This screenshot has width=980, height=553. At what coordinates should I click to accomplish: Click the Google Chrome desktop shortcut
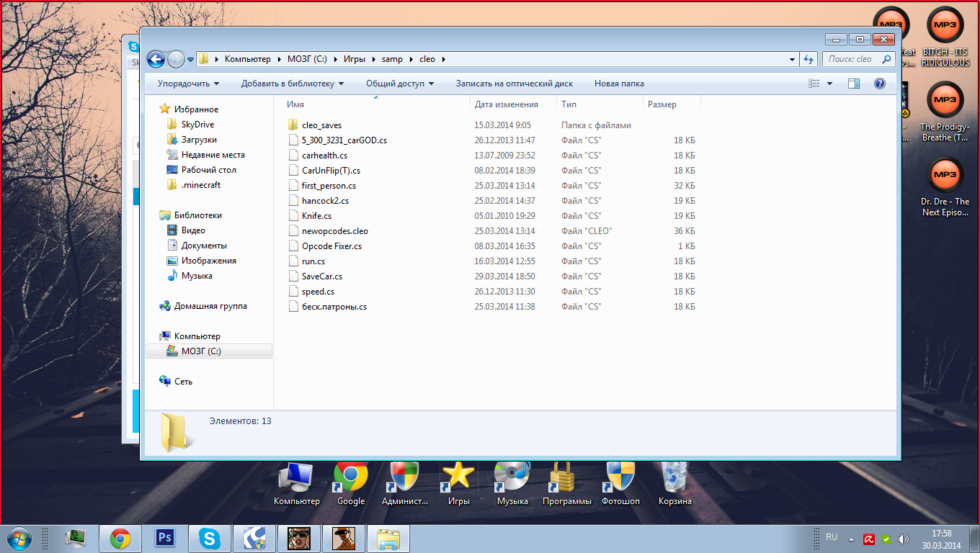click(x=351, y=482)
